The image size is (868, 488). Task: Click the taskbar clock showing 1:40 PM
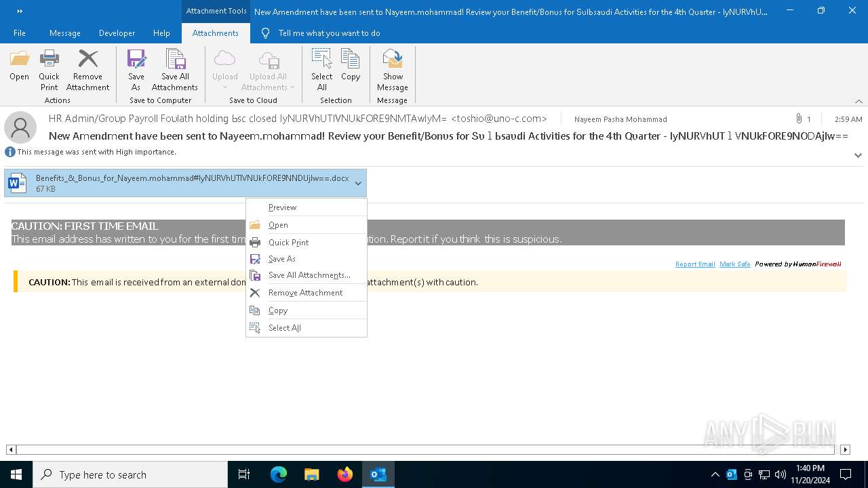pos(810,474)
